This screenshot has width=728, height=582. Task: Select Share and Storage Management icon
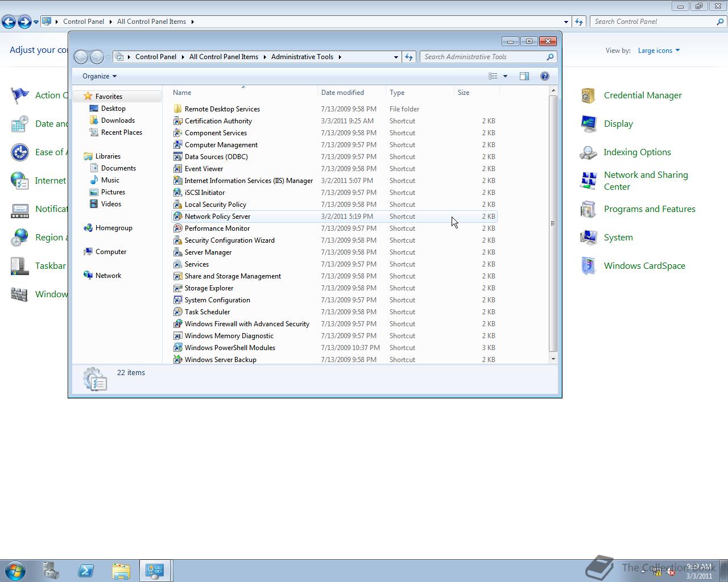(x=177, y=276)
